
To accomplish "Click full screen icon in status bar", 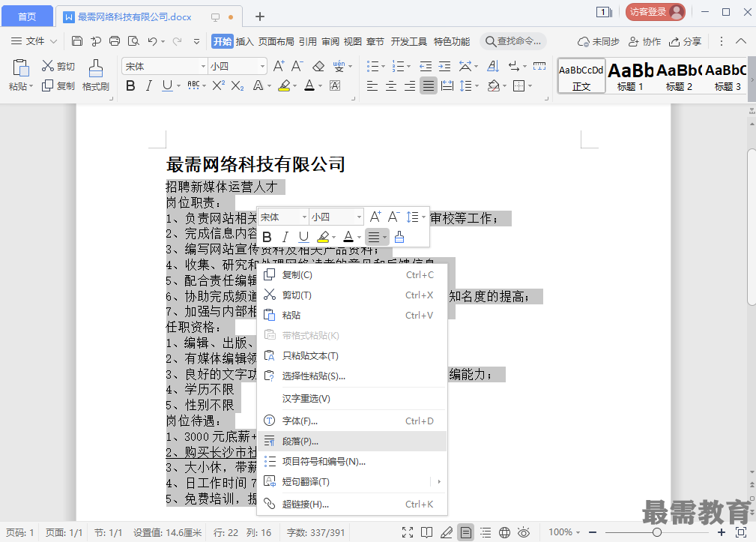I will pyautogui.click(x=408, y=532).
